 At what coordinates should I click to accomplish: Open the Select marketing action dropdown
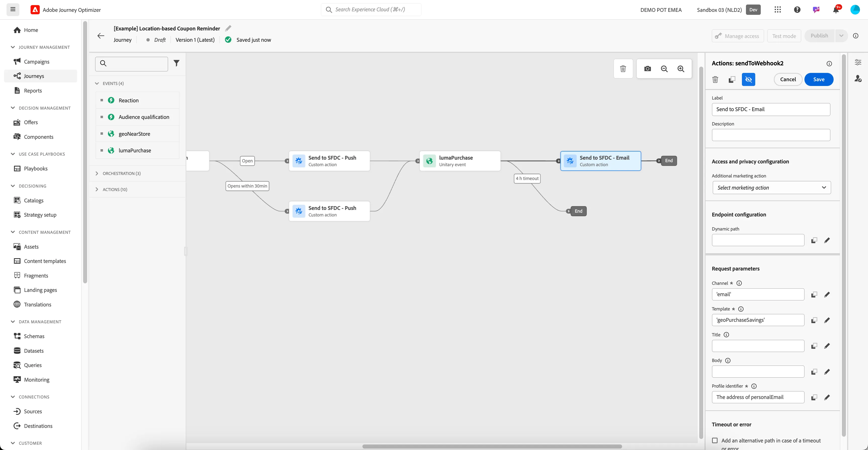(772, 188)
